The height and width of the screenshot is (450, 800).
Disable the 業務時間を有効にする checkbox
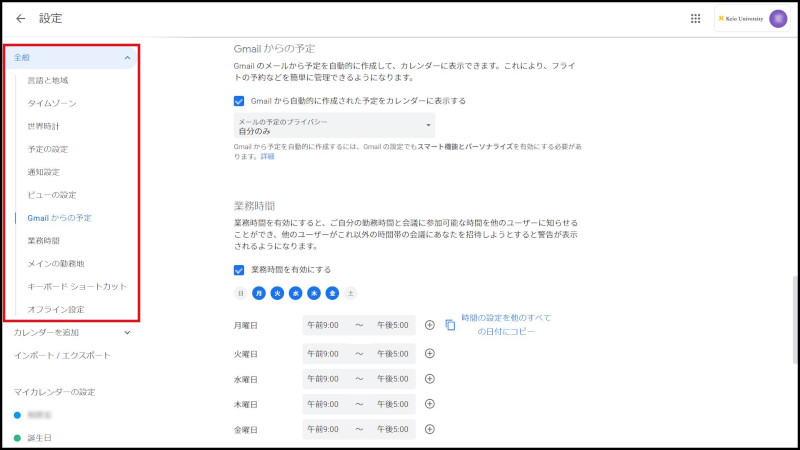pyautogui.click(x=239, y=269)
